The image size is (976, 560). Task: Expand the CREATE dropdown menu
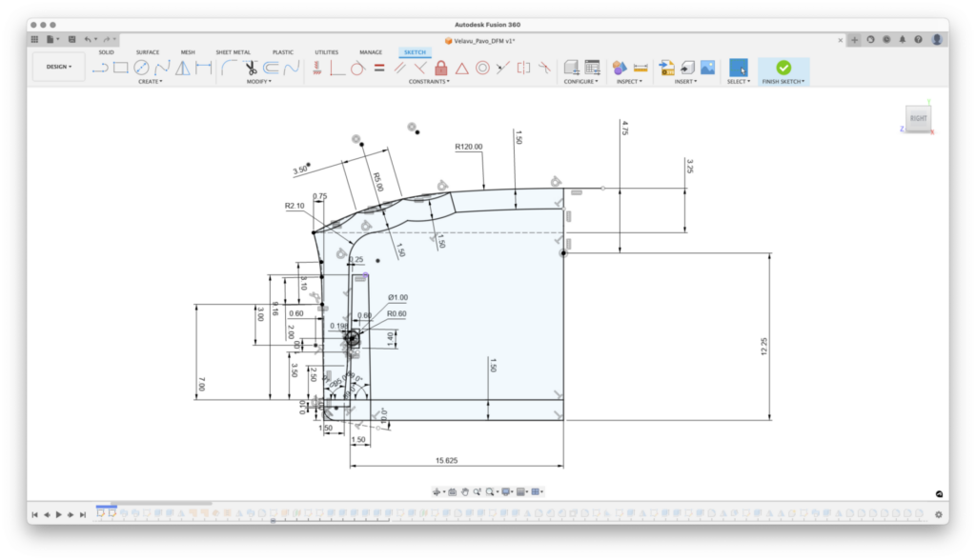click(x=151, y=82)
